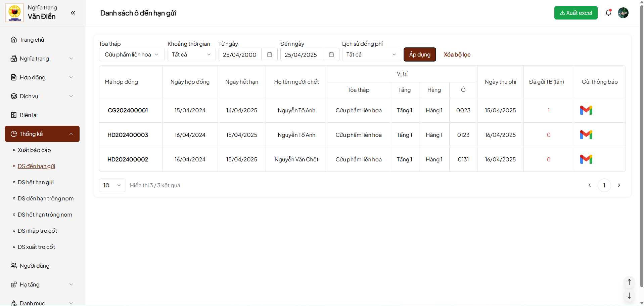
Task: Open calendar picker for Từ ngày
Action: pos(269,54)
